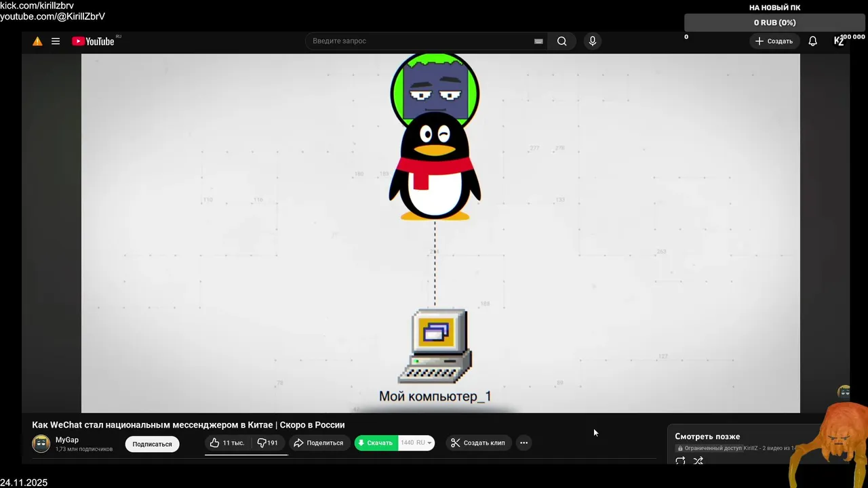Open the notifications bell
The image size is (868, 488).
click(812, 41)
